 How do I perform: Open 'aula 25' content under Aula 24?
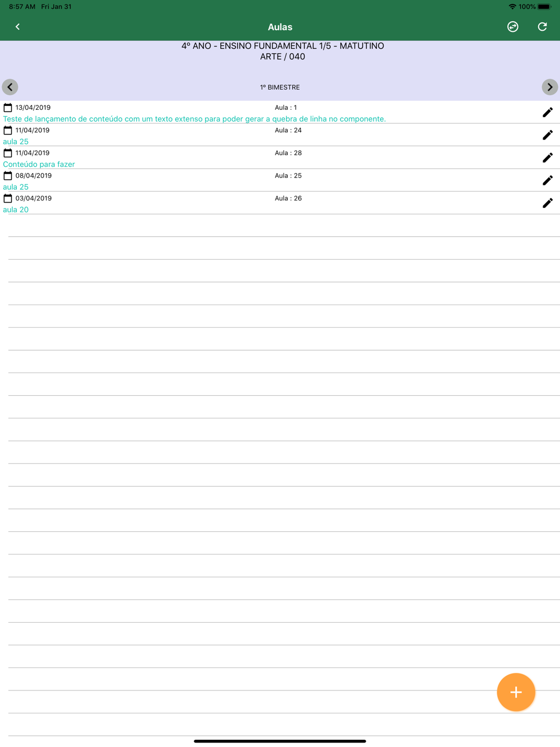pyautogui.click(x=16, y=142)
